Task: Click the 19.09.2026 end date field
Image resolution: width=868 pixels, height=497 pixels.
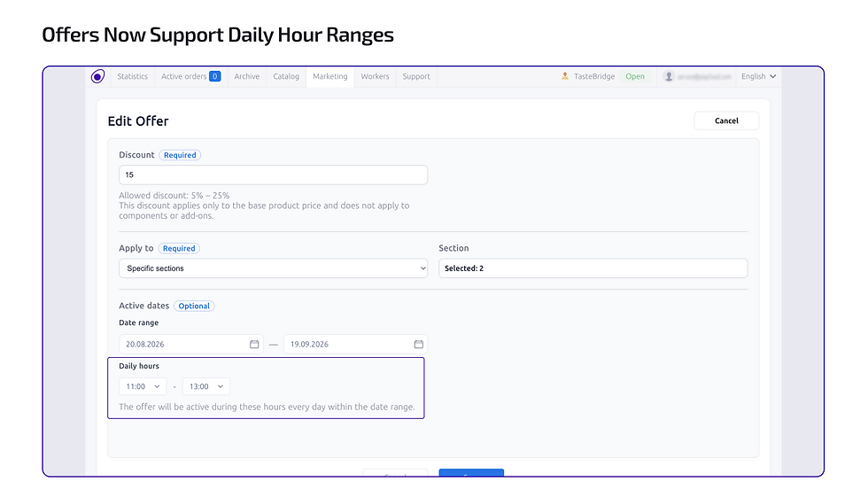Action: point(355,345)
